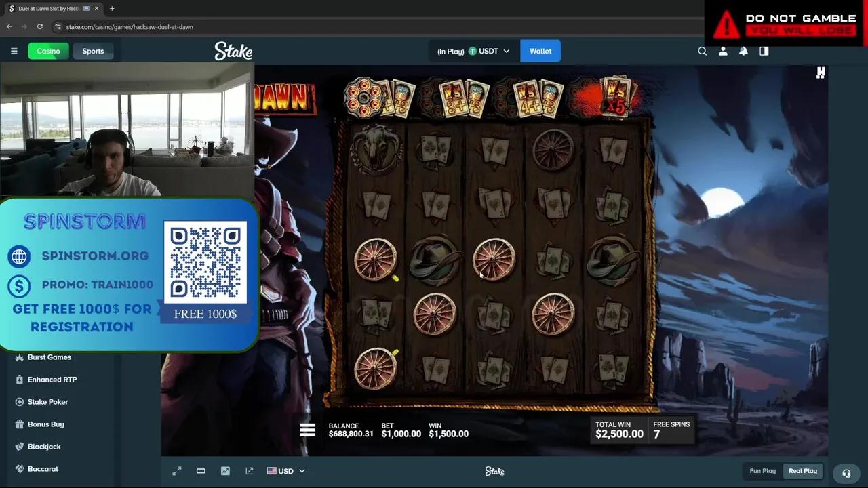The image size is (868, 488).
Task: Open the user profile icon
Action: click(723, 51)
